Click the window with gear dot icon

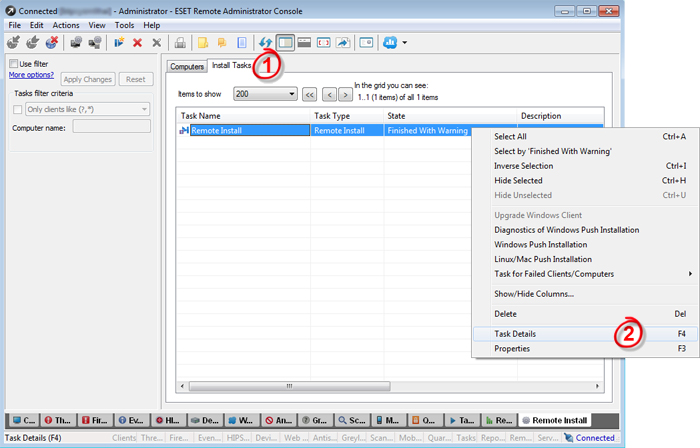coord(366,43)
